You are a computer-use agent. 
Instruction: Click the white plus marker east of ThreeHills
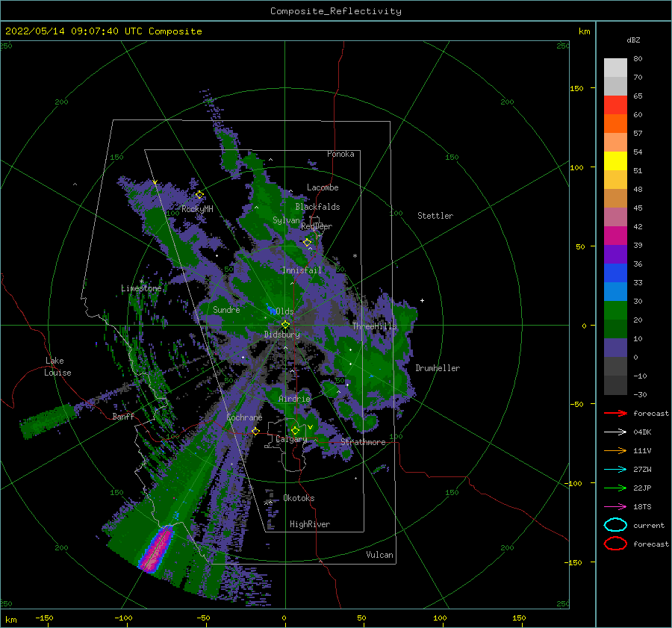[422, 300]
